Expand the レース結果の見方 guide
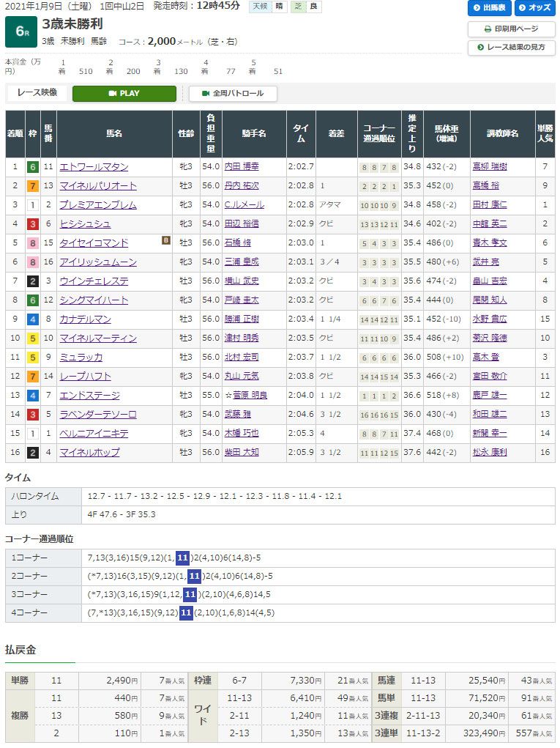 tap(511, 48)
